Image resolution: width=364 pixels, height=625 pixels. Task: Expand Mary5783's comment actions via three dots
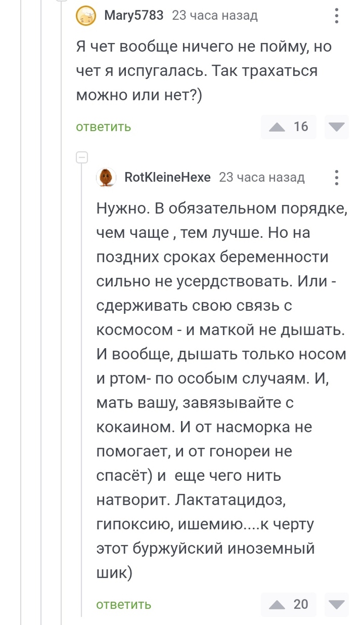tap(336, 15)
